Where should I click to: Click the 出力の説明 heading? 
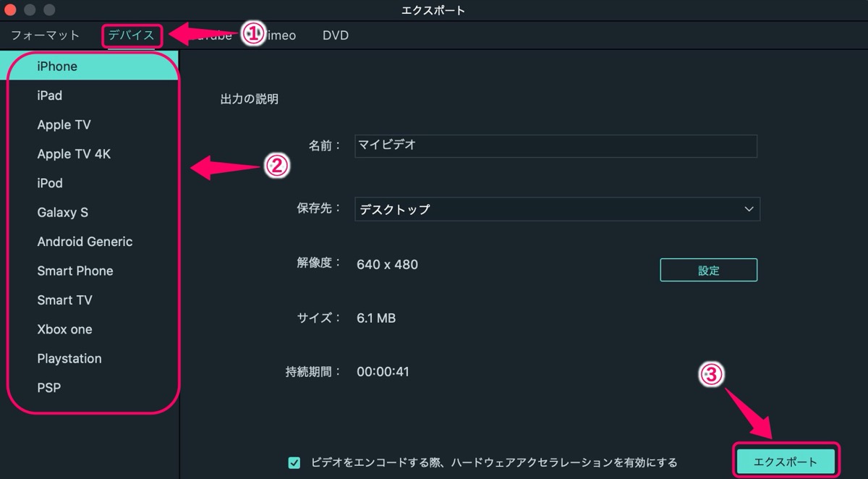tap(250, 99)
